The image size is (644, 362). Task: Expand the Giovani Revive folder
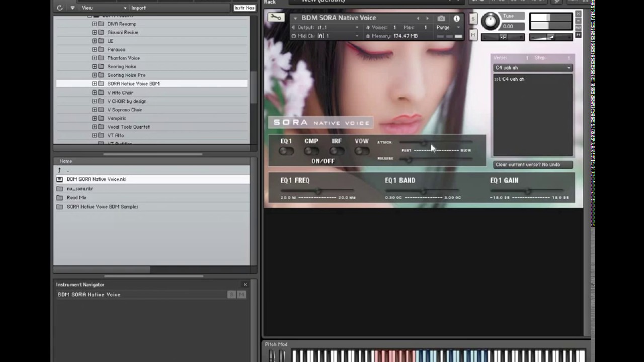(x=94, y=32)
